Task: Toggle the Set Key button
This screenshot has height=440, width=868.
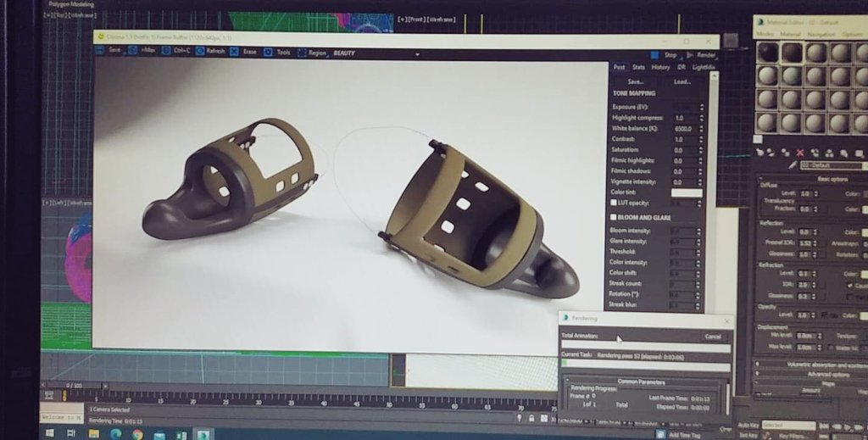Action: 748,436
